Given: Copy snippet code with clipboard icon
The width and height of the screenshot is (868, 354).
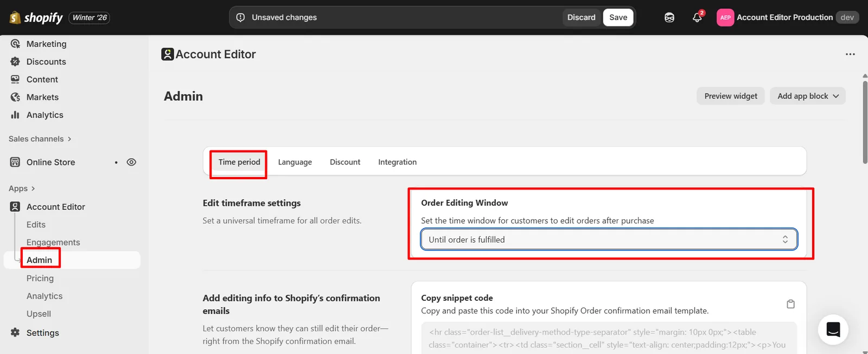Looking at the screenshot, I should [x=791, y=304].
